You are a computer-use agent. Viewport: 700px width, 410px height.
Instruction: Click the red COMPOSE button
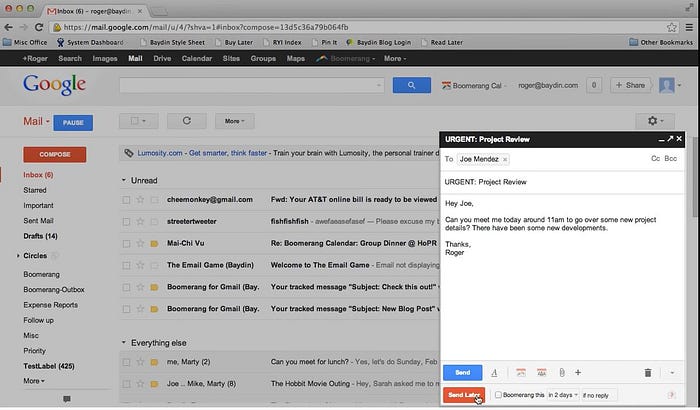[54, 155]
